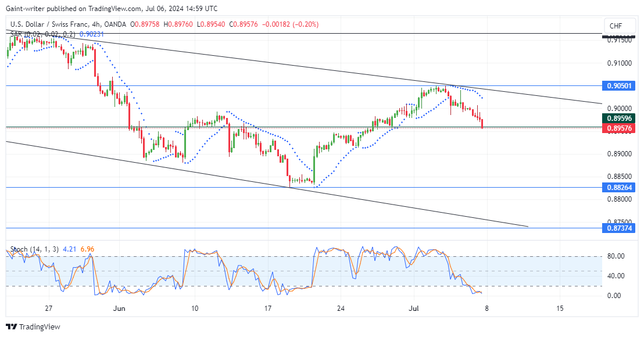
Task: Click the 0.00 stochastic scale value
Action: pos(614,296)
